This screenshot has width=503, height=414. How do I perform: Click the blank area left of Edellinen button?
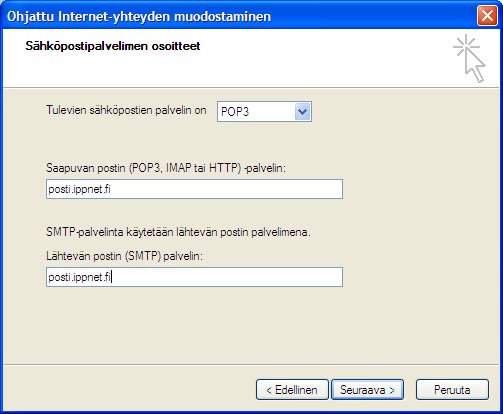128,389
